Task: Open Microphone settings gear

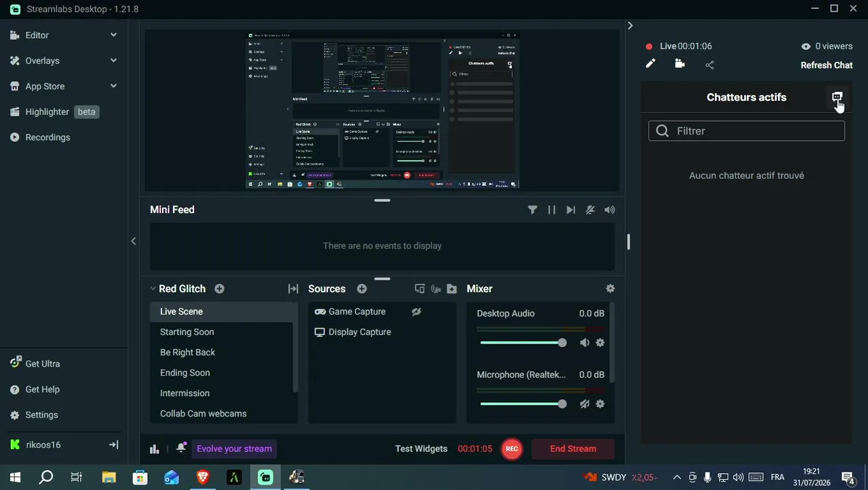Action: tap(600, 404)
